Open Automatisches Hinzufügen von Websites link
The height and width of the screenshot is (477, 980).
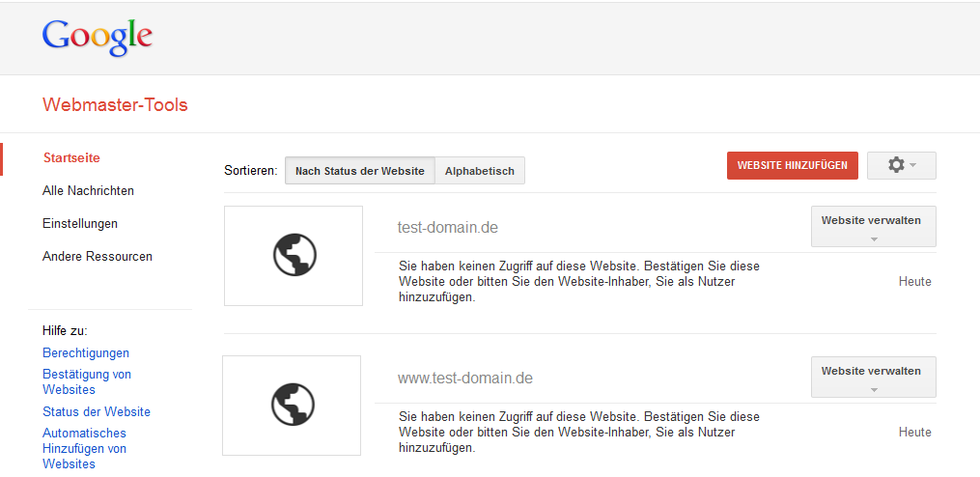[84, 448]
